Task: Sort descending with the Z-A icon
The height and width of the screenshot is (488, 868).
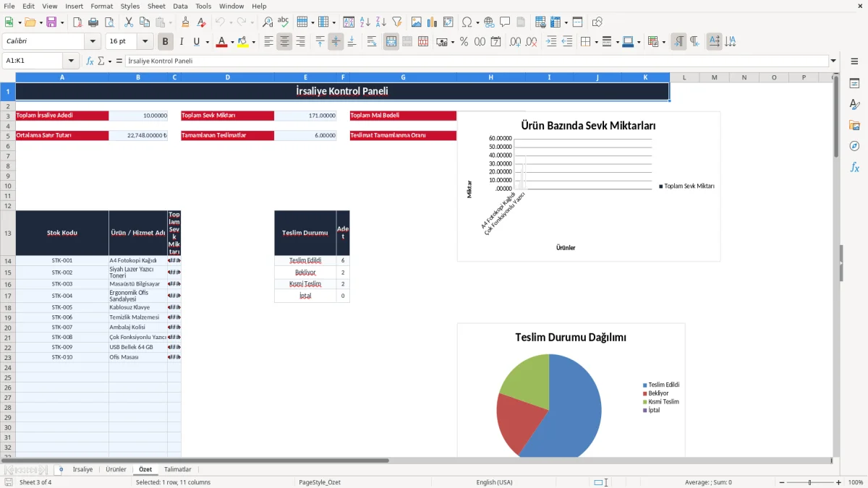Action: coord(380,22)
